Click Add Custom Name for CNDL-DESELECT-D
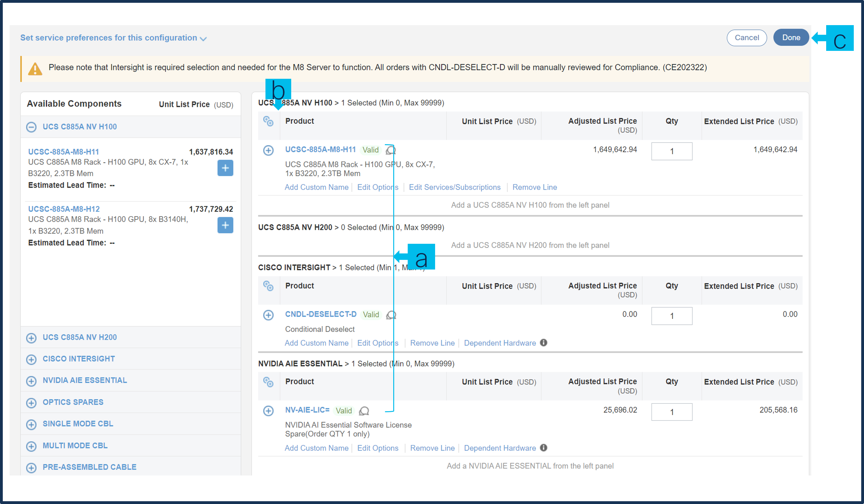 click(x=316, y=343)
